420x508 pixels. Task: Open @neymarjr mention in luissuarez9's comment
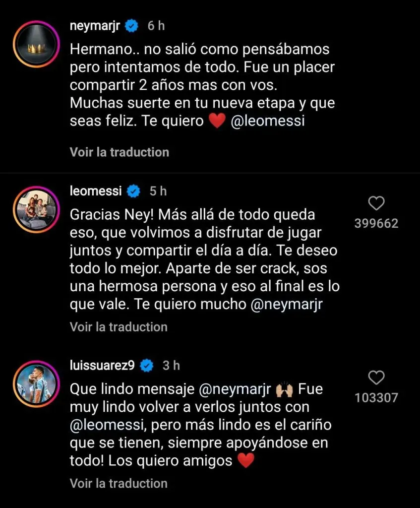point(235,389)
